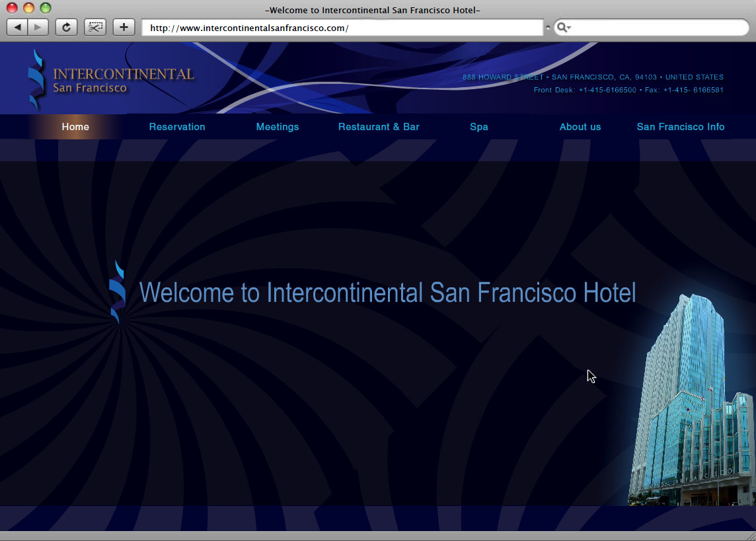The image size is (756, 541).
Task: Click the web clip scissors icon
Action: 95,27
